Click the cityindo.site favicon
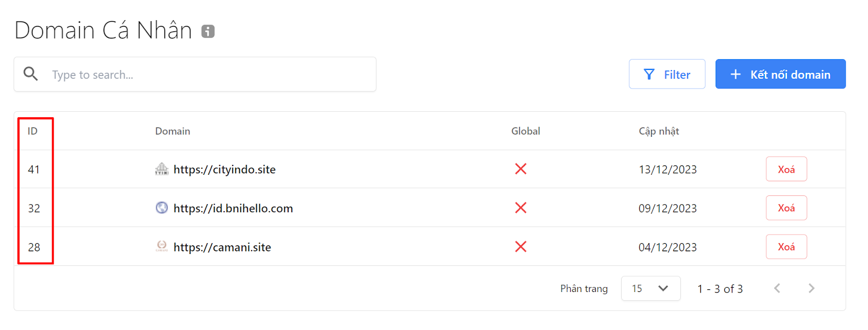This screenshot has height=330, width=868. (162, 169)
